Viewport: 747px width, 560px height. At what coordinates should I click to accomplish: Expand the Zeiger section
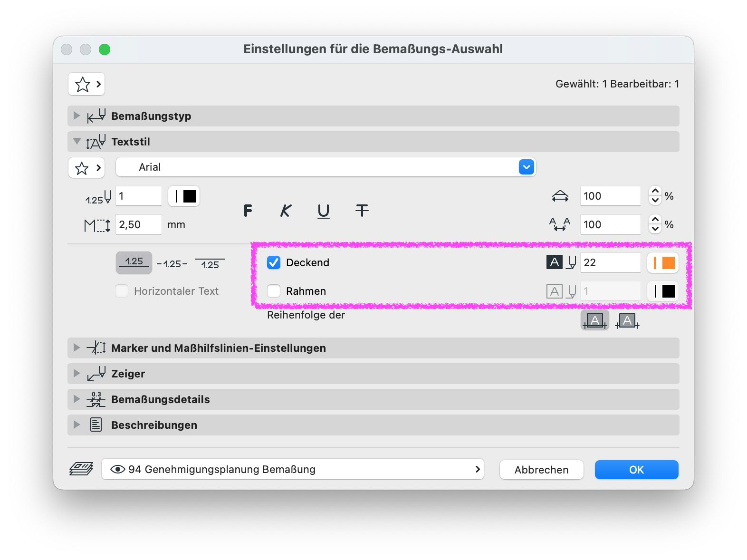77,373
